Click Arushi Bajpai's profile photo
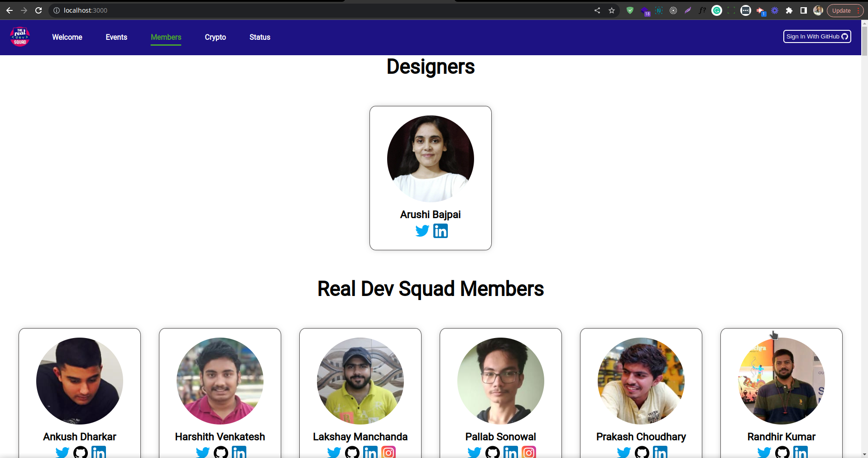868x458 pixels. [431, 159]
